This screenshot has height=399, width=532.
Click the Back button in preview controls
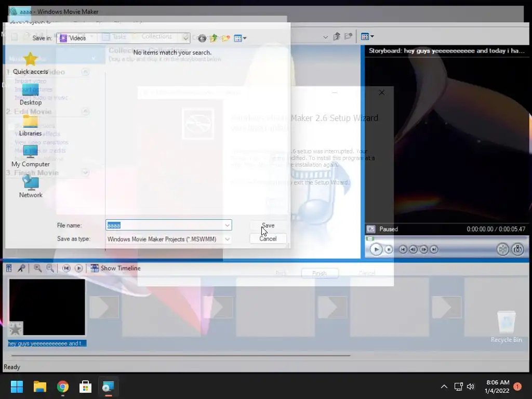pyautogui.click(x=403, y=249)
